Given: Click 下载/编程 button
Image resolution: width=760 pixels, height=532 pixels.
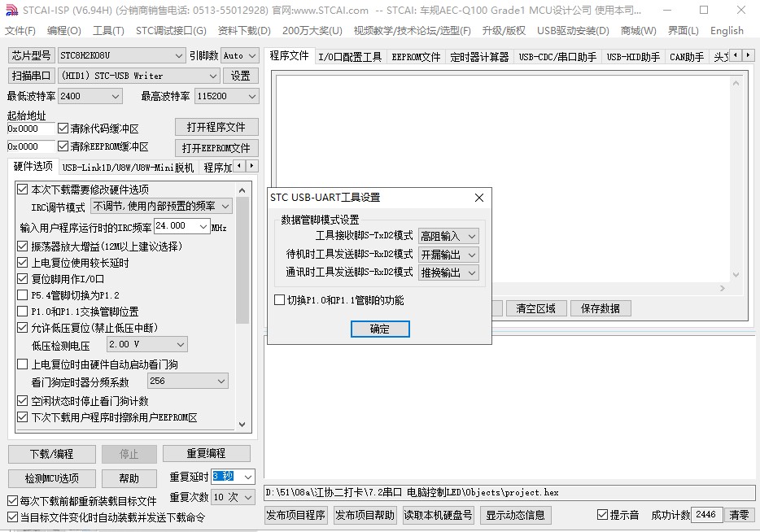Looking at the screenshot, I should [x=52, y=454].
